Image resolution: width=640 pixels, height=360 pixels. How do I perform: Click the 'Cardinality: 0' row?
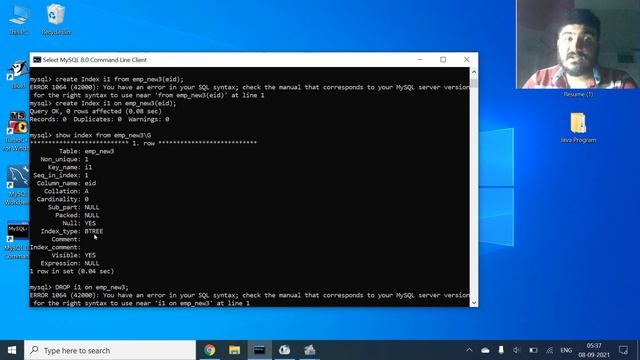(62, 199)
